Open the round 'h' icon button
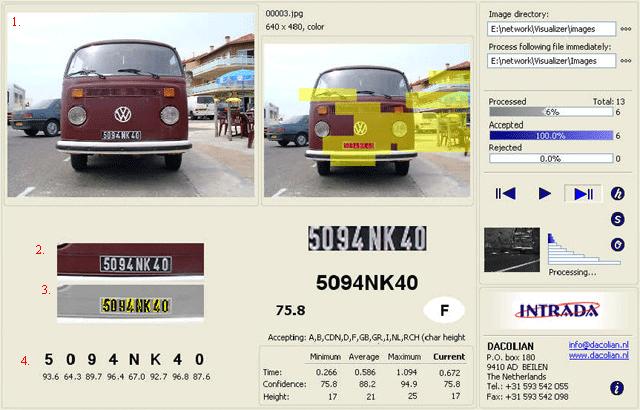640x410 pixels. click(x=618, y=193)
